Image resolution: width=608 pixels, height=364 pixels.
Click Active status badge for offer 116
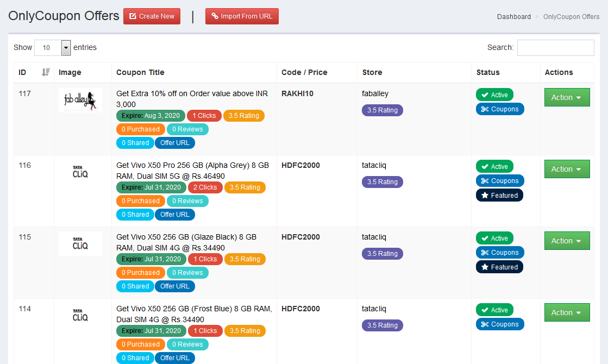click(495, 166)
